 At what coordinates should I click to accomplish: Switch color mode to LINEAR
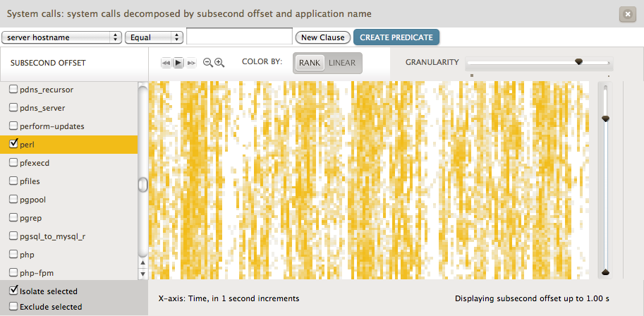342,63
